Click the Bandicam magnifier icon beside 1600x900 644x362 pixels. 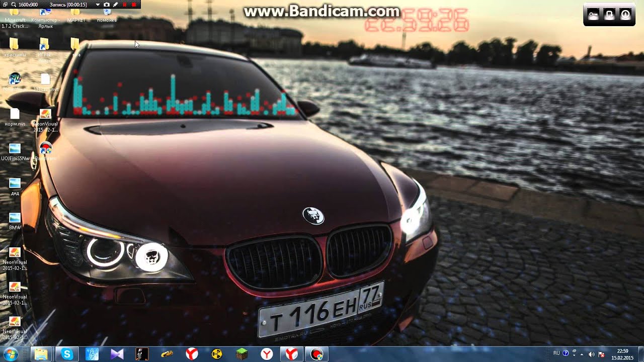point(13,5)
